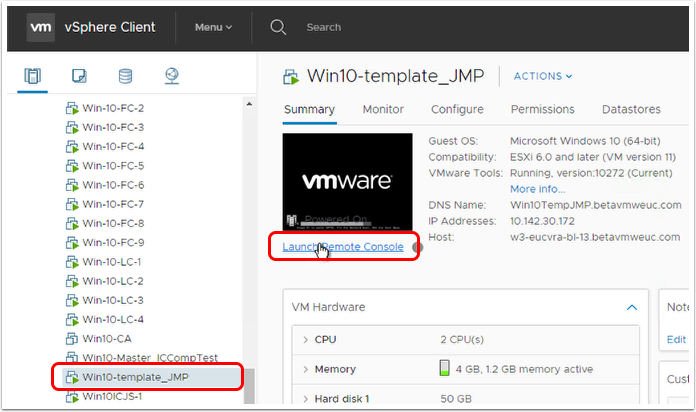This screenshot has height=412, width=696.
Task: Expand the Hard disk 1 row
Action: 305,399
